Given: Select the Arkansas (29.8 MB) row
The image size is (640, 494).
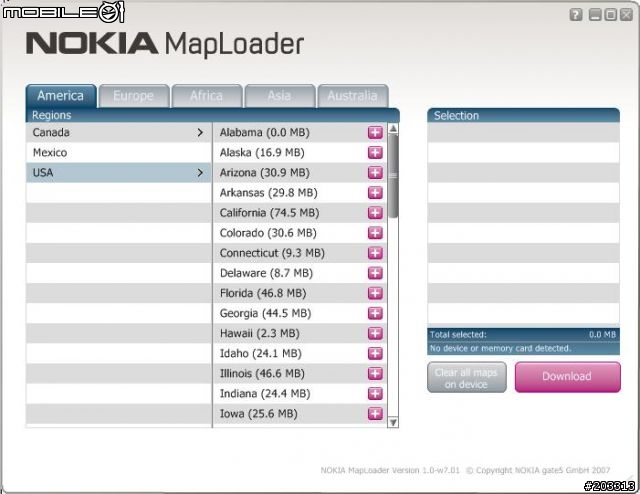Looking at the screenshot, I should tap(300, 193).
